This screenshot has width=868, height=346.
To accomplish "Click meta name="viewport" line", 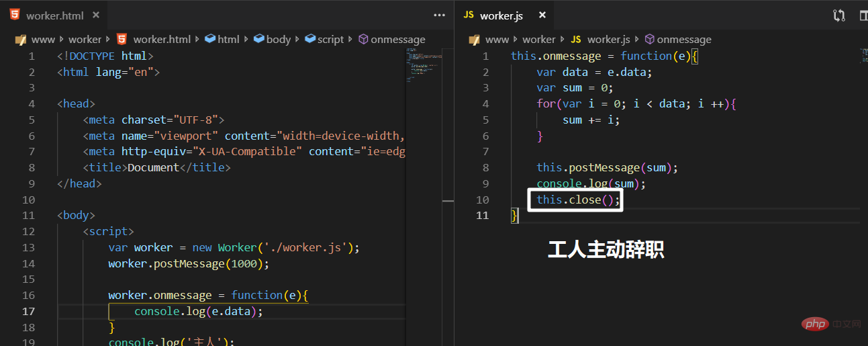I will [244, 136].
